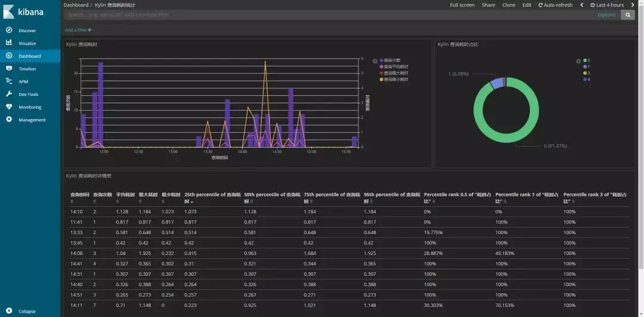644x317 pixels.
Task: Sort table by 最大耗时 column arrows
Action: (141, 201)
